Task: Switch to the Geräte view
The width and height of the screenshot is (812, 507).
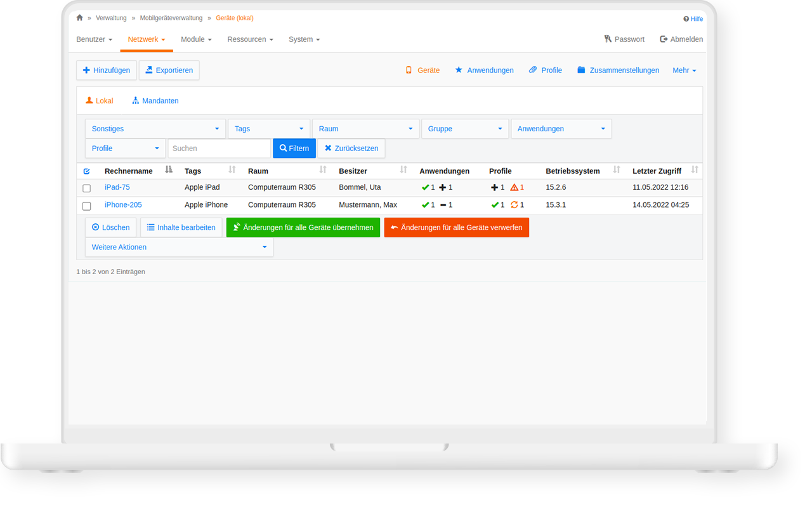Action: tap(422, 70)
